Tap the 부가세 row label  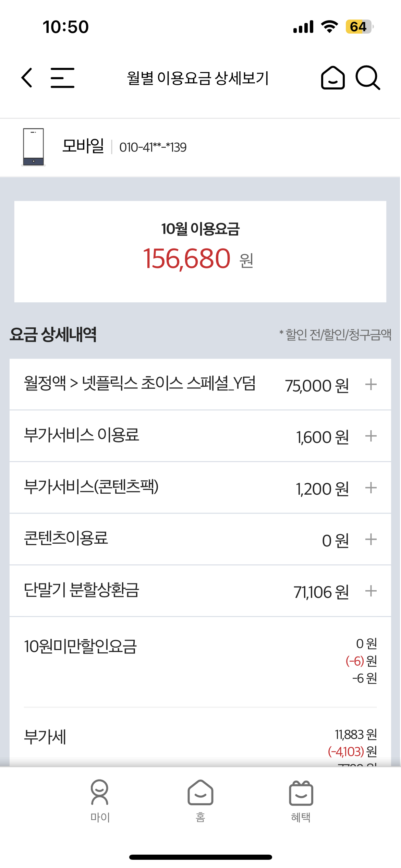(45, 737)
